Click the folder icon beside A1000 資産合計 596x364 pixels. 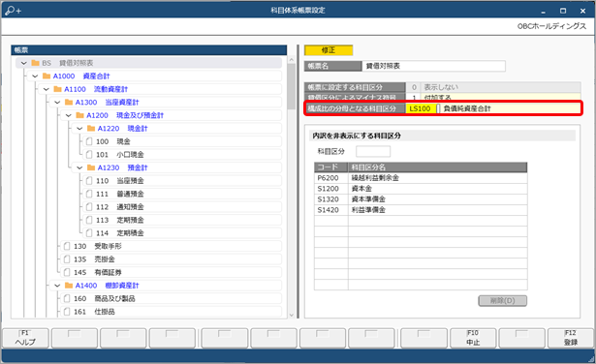point(47,76)
